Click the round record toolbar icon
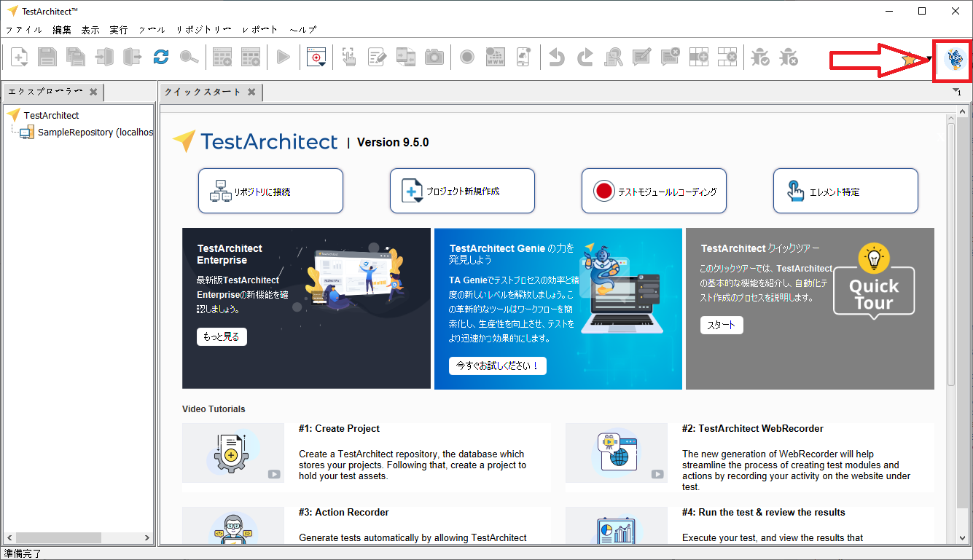This screenshot has height=560, width=973. tap(467, 57)
